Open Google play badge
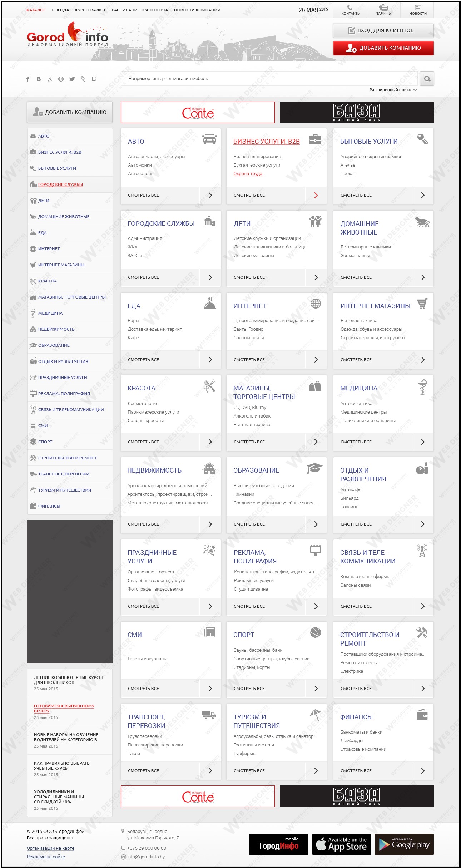461x868 pixels. pyautogui.click(x=404, y=844)
